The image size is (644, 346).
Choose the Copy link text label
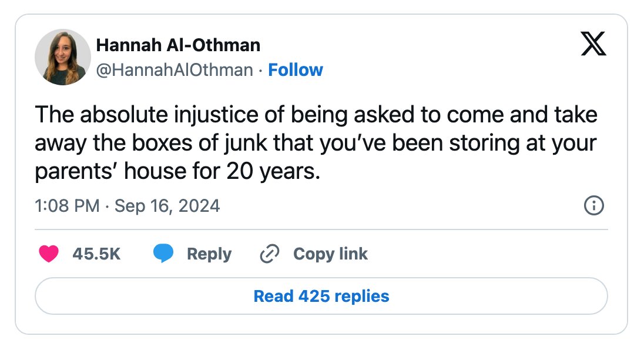[330, 254]
